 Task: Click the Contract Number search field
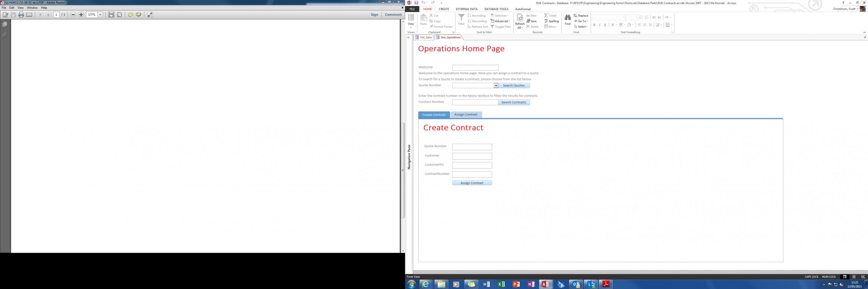475,102
